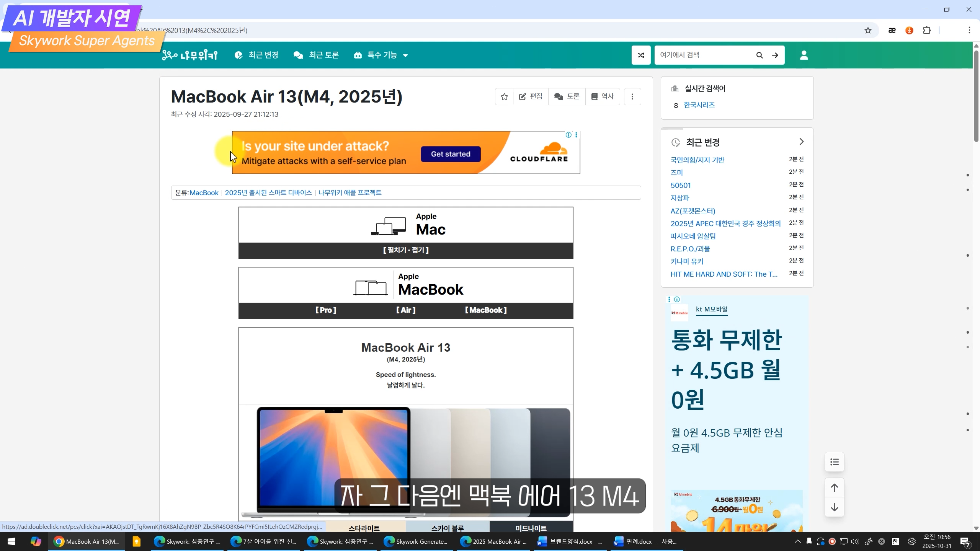Click the Namuwiki logo
Screen dimensions: 980x551
point(189,55)
